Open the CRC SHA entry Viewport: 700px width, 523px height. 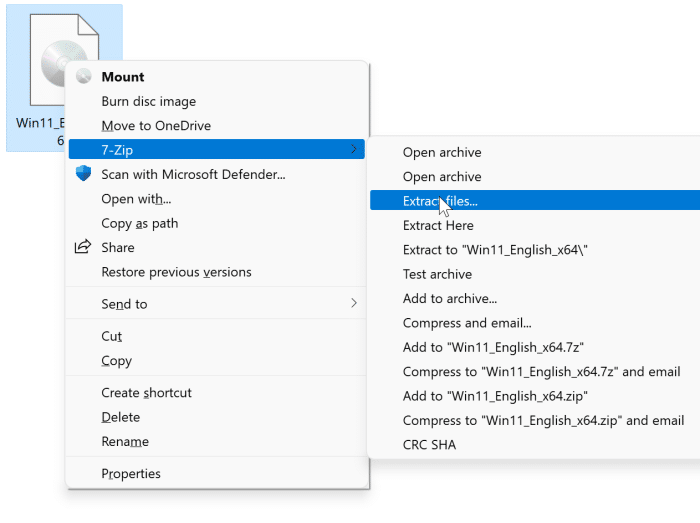coord(535,445)
